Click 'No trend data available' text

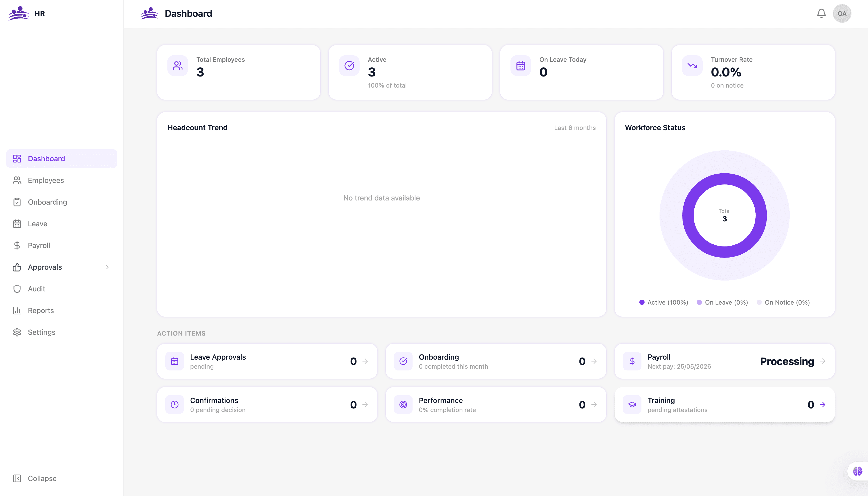coord(381,198)
